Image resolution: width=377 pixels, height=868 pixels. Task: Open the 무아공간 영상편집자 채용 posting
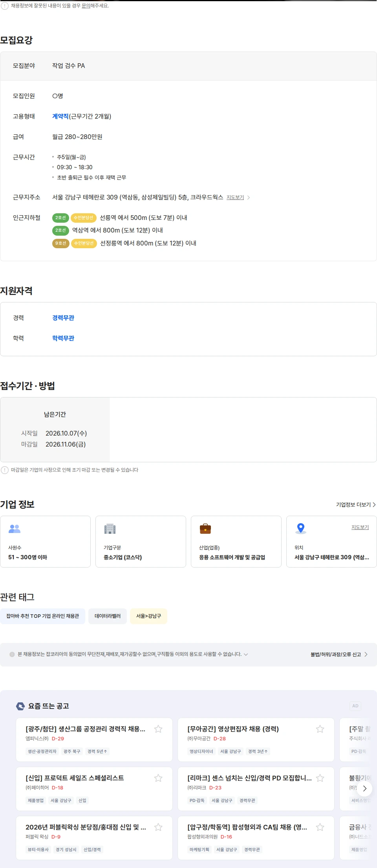233,729
